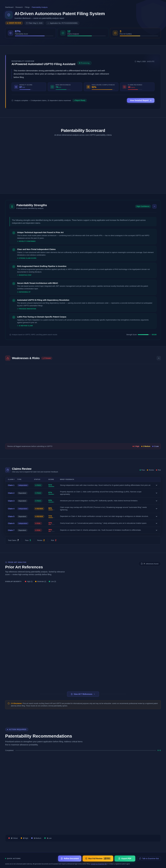Image resolution: width=166 pixels, height=868 pixels.
Task: Click Claim 1 score 91%
Action: [50, 485]
